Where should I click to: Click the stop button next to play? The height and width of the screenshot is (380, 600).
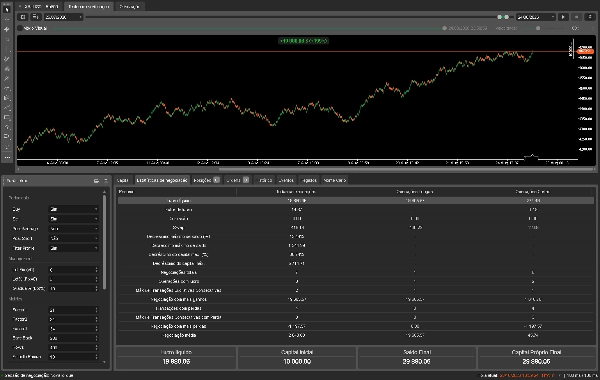(x=576, y=17)
